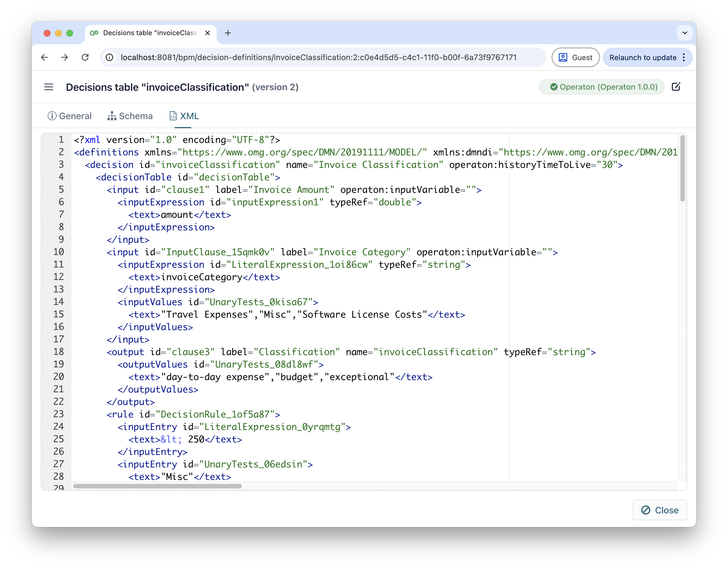Click the code file icon on the XML tab
Viewport: 728px width, 569px height.
click(x=173, y=116)
